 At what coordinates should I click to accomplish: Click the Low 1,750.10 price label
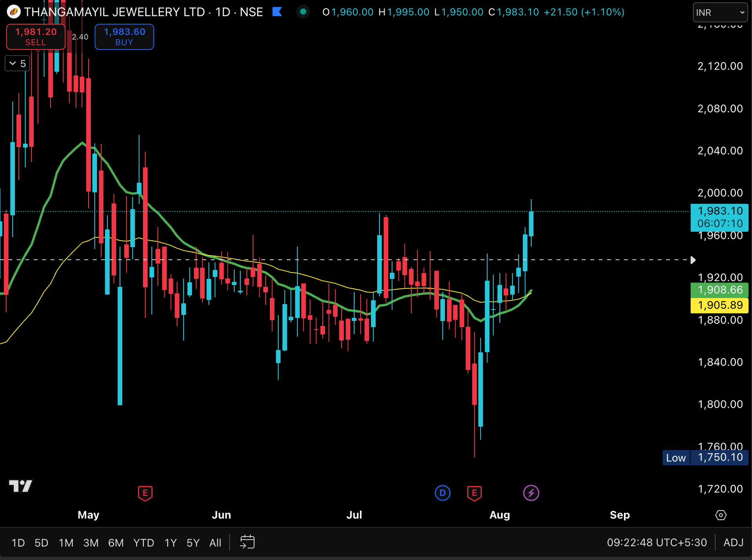(705, 457)
